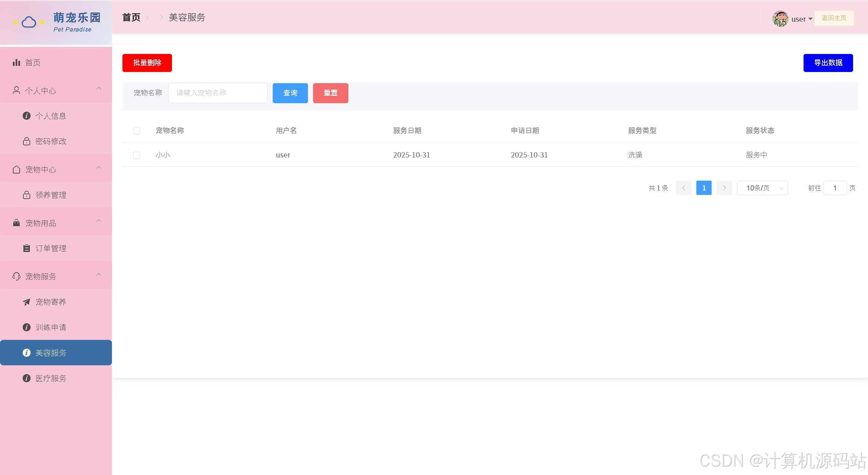Collapse the 个人中心 submenu chevron
The image size is (868, 475).
(99, 89)
